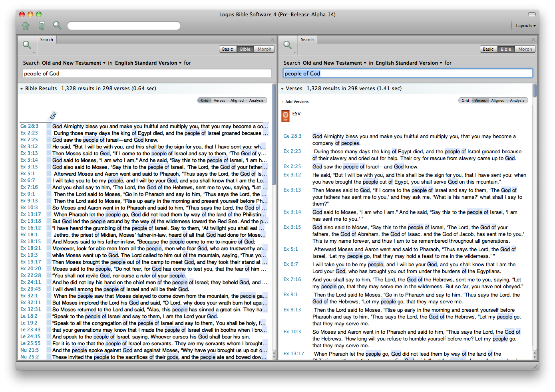This screenshot has width=555, height=392.
Task: Switch left results to Aligned view
Action: pyautogui.click(x=237, y=101)
